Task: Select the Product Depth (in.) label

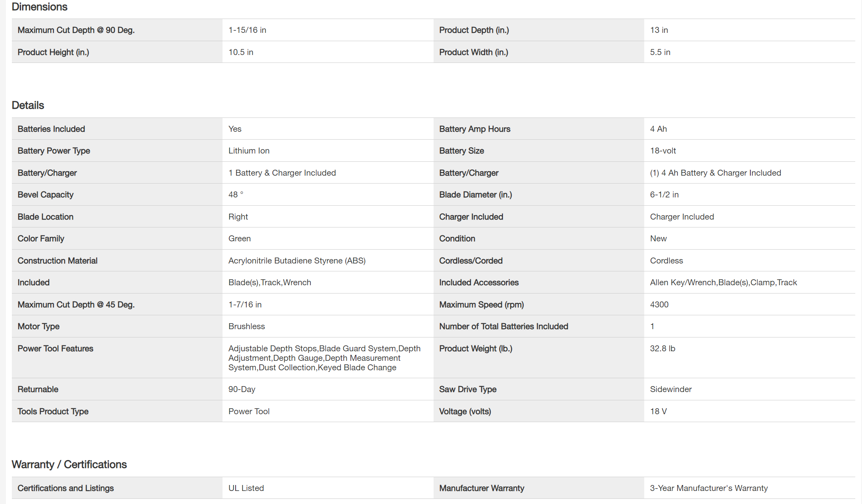Action: (474, 30)
